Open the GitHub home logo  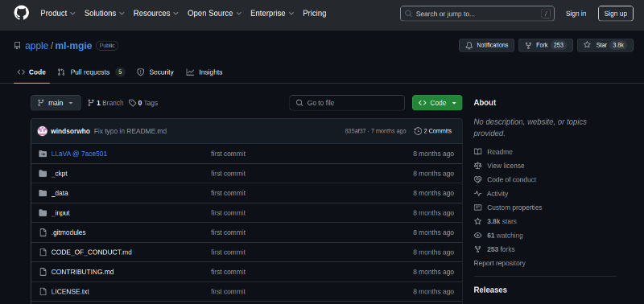pyautogui.click(x=22, y=13)
